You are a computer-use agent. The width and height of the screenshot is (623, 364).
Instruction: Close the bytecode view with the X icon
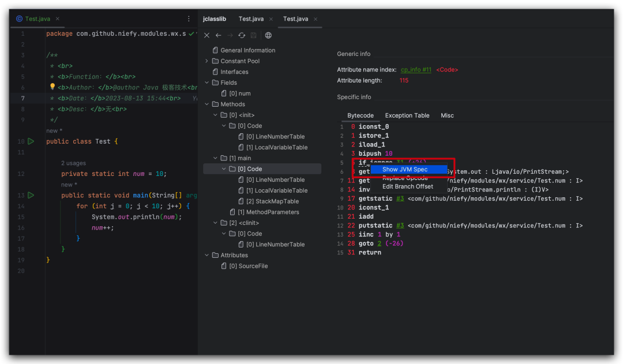tap(207, 35)
